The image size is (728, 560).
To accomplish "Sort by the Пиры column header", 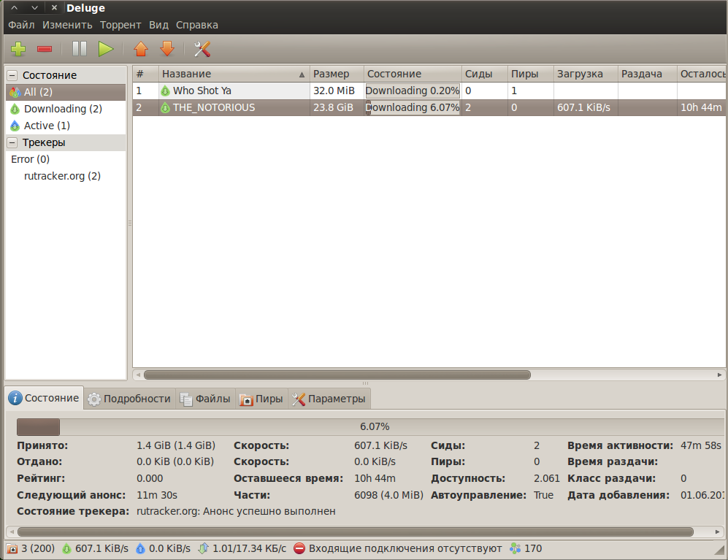I will pos(531,74).
